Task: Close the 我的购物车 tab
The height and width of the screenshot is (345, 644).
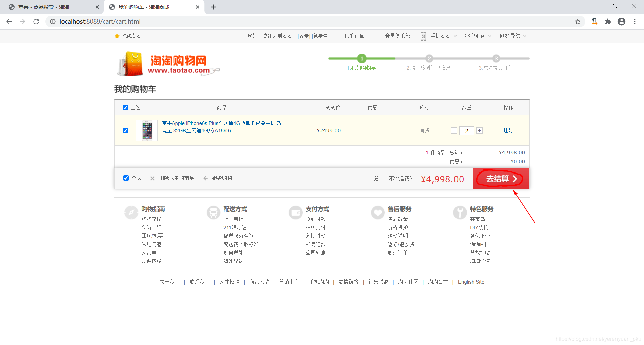Action: [197, 7]
